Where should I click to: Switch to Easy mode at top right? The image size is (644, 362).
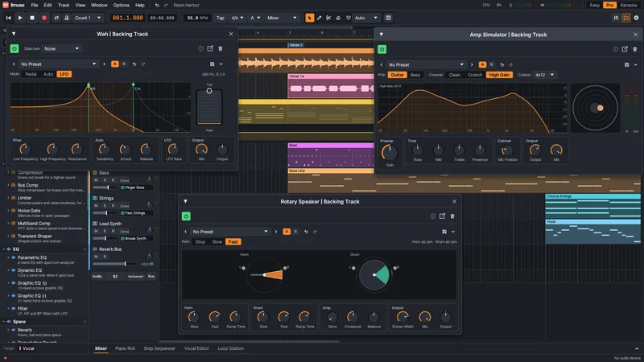tap(594, 6)
